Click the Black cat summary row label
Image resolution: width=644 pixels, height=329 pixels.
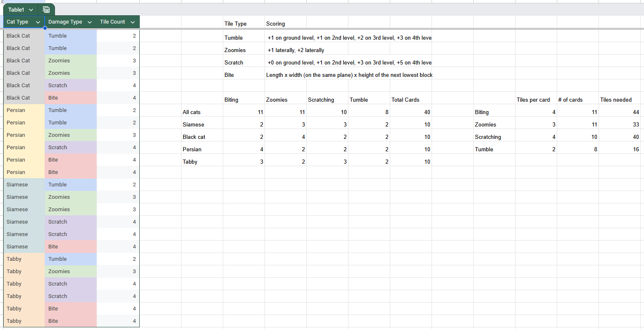click(x=194, y=137)
